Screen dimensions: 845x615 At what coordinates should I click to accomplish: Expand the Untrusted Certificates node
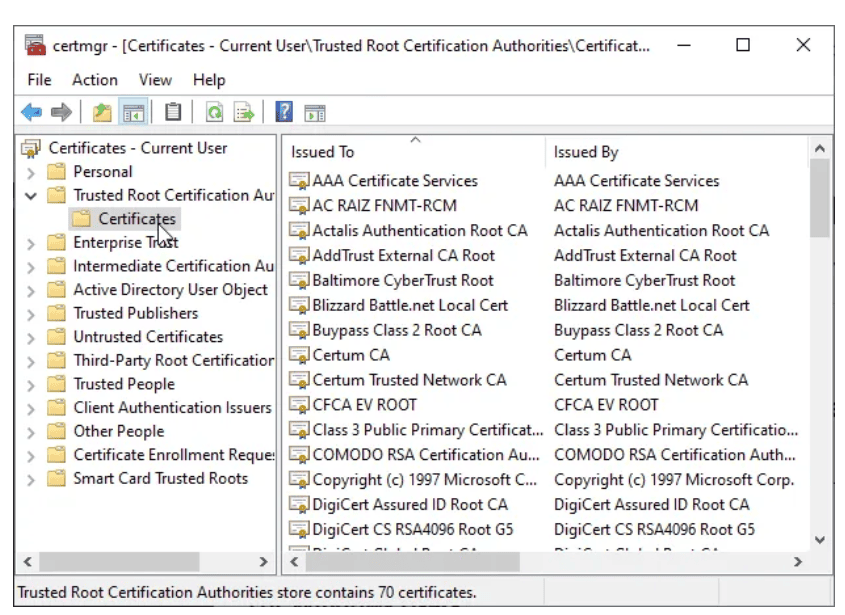pos(31,337)
